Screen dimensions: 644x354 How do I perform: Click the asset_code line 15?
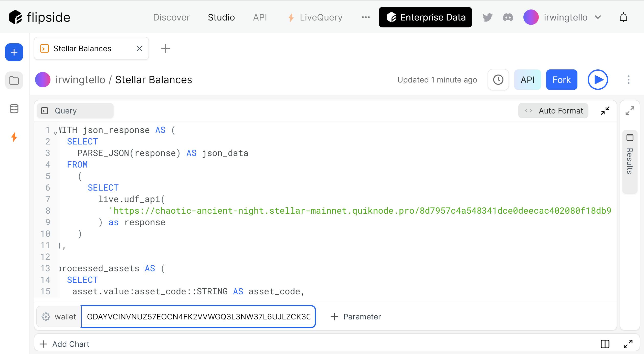[x=188, y=291]
